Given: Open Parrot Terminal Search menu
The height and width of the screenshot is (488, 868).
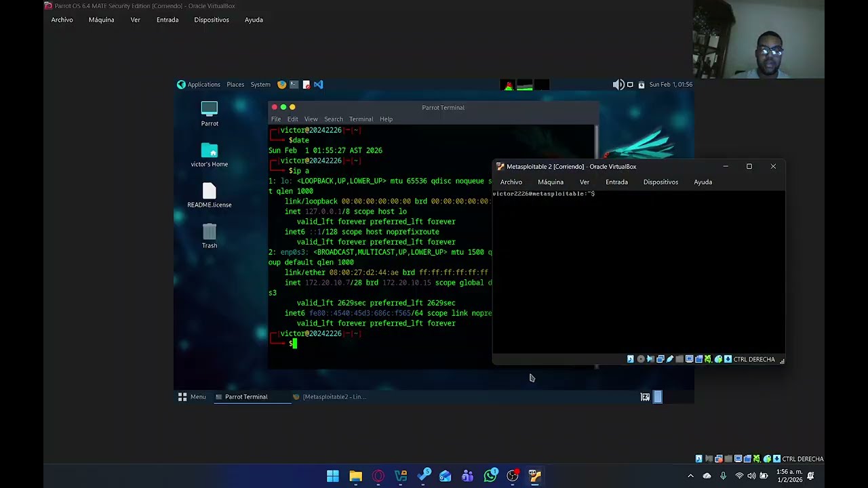Looking at the screenshot, I should click(333, 119).
